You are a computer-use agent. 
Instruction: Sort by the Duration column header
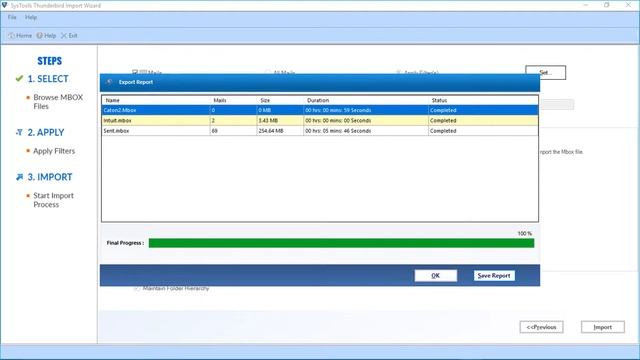(318, 100)
